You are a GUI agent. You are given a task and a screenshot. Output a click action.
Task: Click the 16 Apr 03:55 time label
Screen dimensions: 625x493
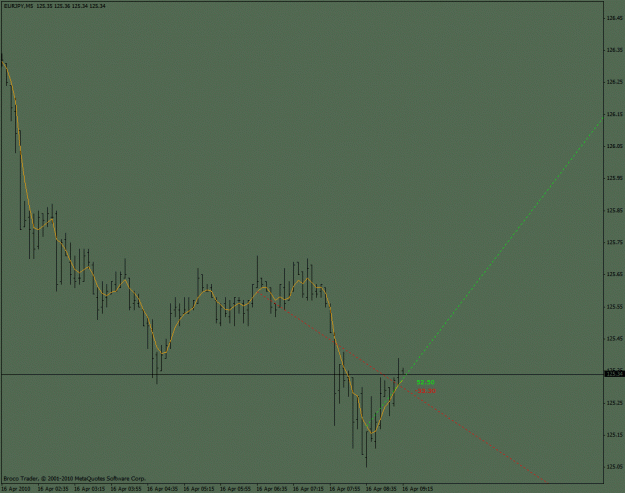click(126, 489)
